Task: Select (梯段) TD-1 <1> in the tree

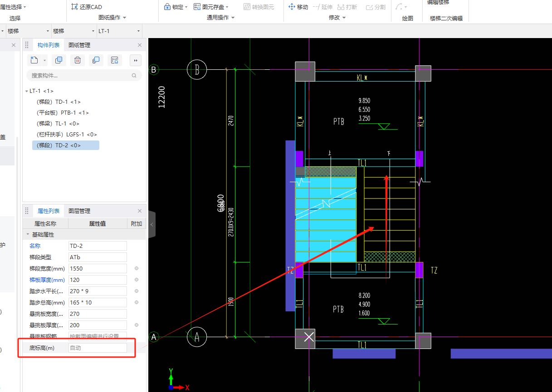Action: click(59, 102)
